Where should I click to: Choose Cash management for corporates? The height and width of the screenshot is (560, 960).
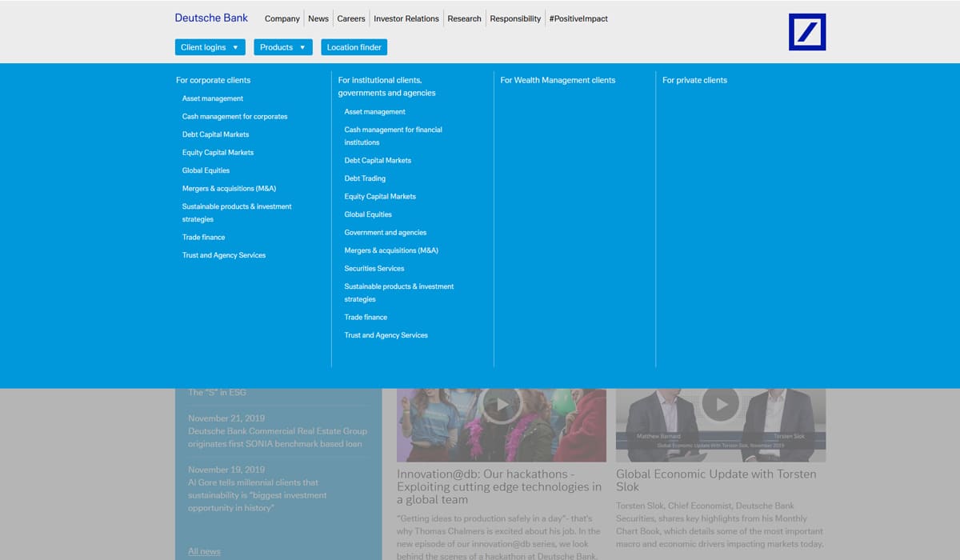pos(234,117)
